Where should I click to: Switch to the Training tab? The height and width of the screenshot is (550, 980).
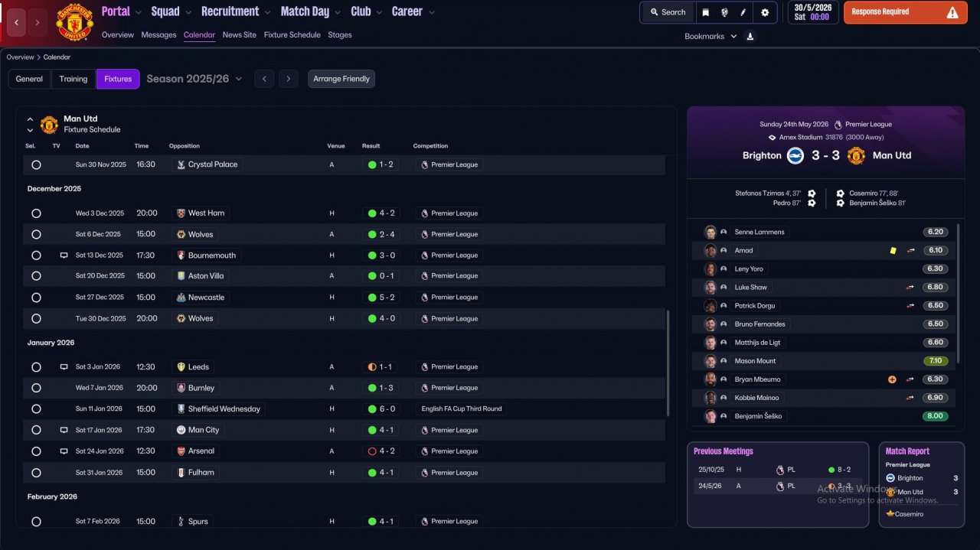73,79
